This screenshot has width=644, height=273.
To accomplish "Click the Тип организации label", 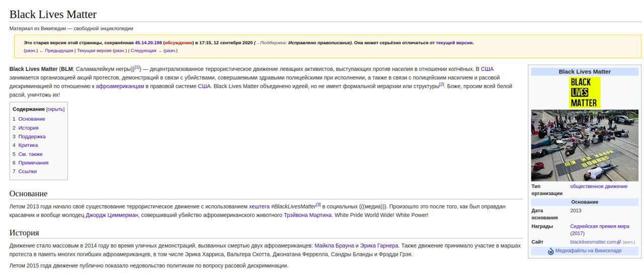I will pyautogui.click(x=547, y=190).
